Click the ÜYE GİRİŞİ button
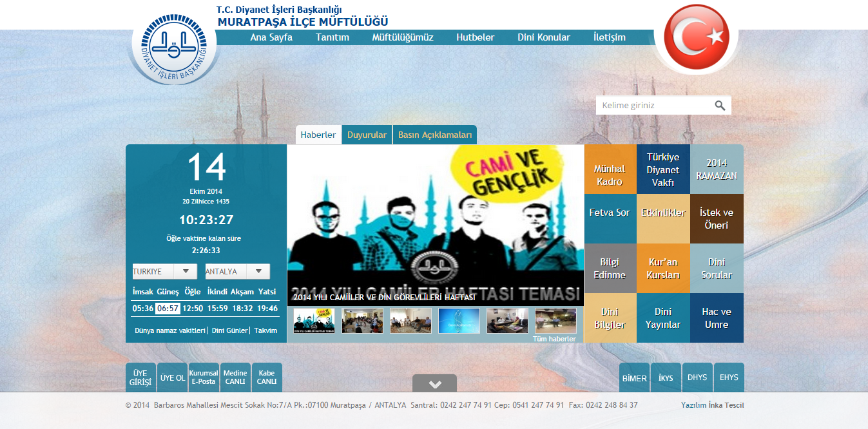This screenshot has width=868, height=429. tap(140, 377)
